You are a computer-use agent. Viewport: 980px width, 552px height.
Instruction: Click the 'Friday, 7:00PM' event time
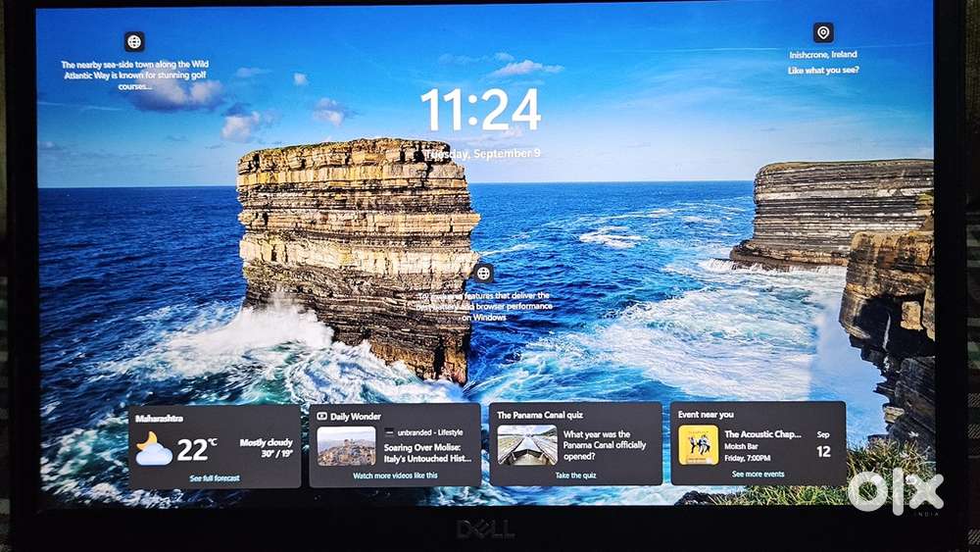tap(748, 458)
